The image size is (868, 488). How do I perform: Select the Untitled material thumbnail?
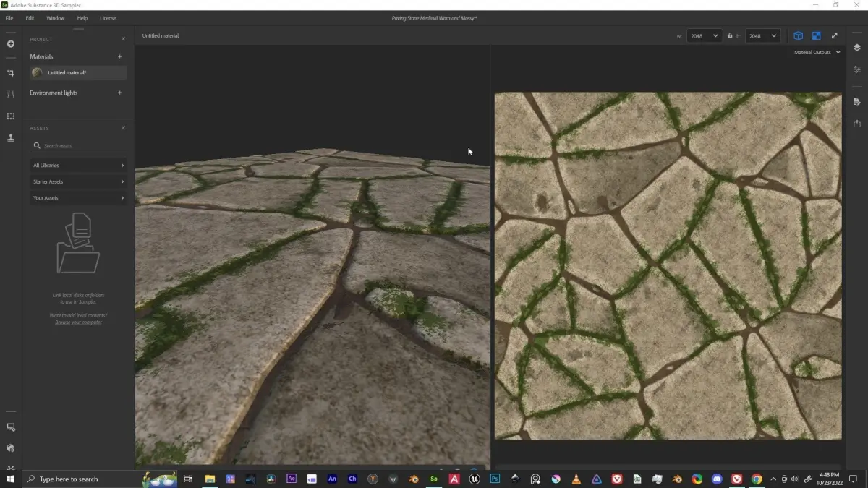[37, 72]
